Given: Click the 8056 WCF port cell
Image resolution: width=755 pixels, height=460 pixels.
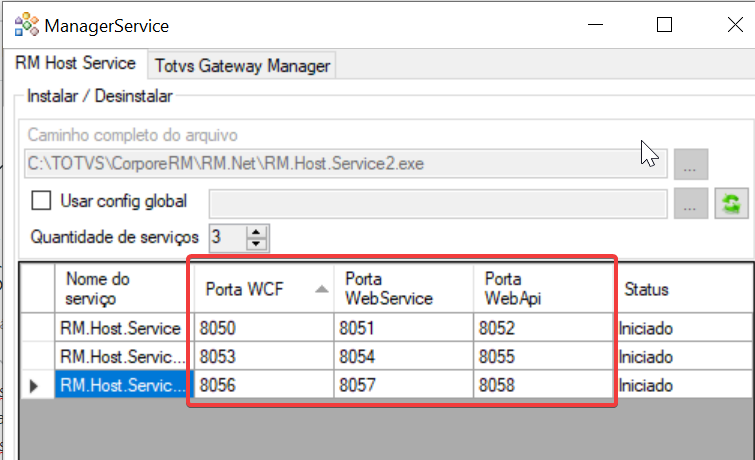Looking at the screenshot, I should click(x=264, y=385).
